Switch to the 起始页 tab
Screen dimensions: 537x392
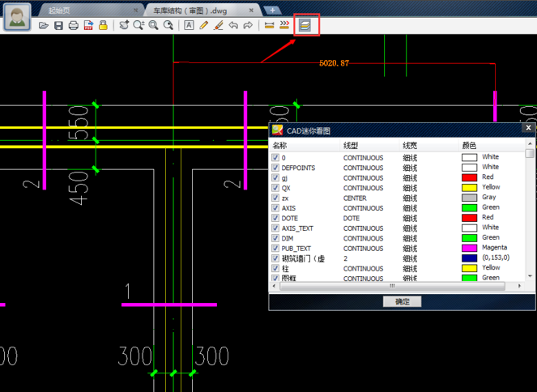[60, 11]
